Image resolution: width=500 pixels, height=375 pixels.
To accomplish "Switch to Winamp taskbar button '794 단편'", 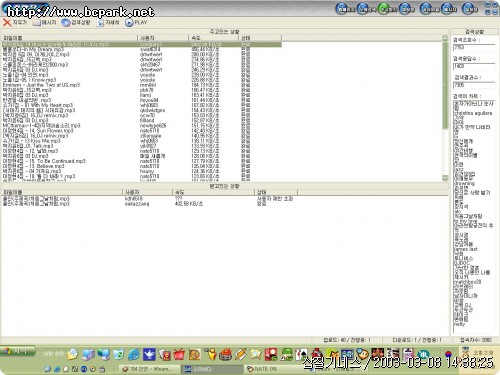I will pos(149,369).
